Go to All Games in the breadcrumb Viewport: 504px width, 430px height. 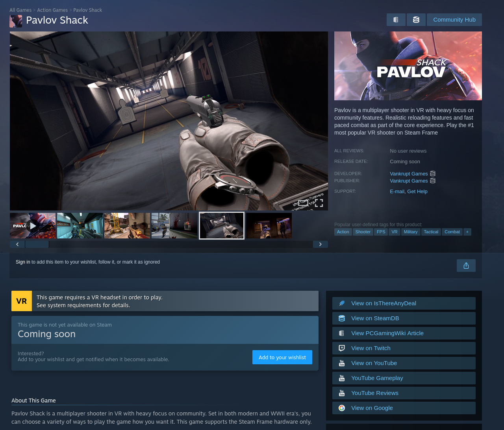pyautogui.click(x=20, y=10)
